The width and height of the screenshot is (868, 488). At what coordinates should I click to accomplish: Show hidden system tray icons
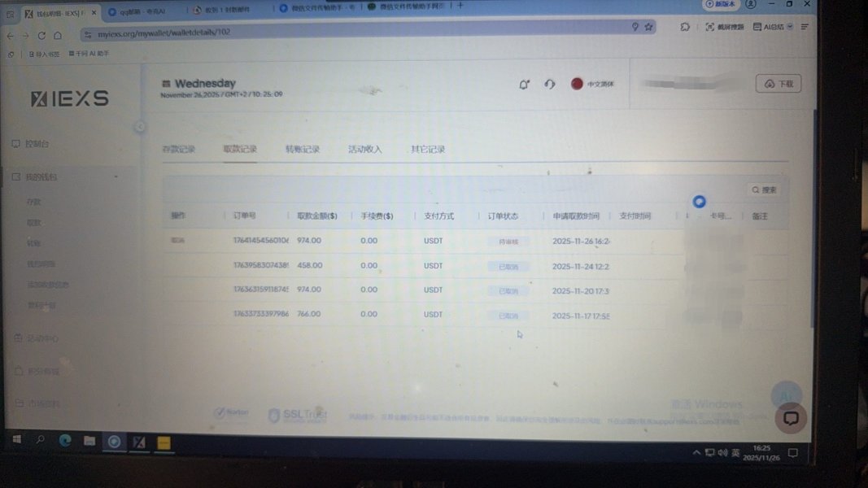pos(696,452)
